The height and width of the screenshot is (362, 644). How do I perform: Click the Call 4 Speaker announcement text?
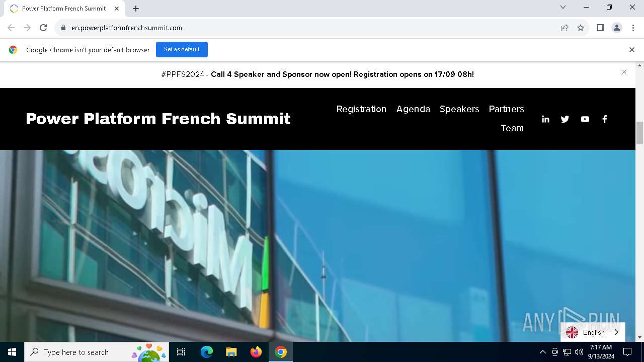pyautogui.click(x=342, y=74)
